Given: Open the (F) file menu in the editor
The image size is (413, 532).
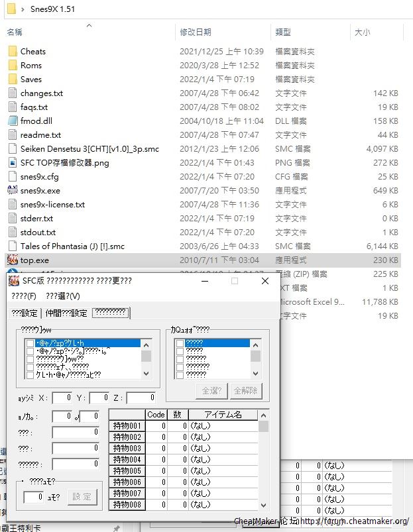Looking at the screenshot, I should 24,295.
